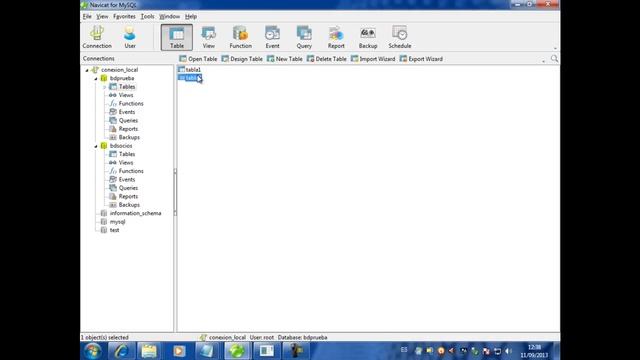Open the Connection tool

coord(97,37)
